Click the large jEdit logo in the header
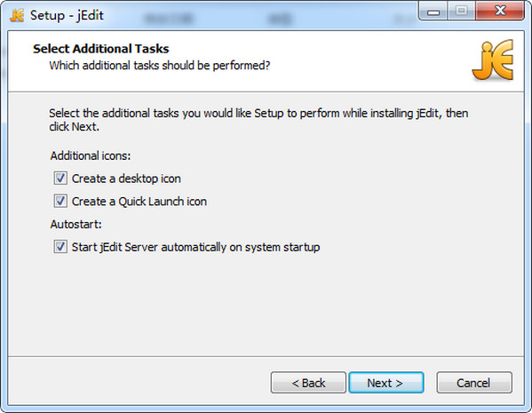Viewport: 532px width, 413px height. [493, 60]
